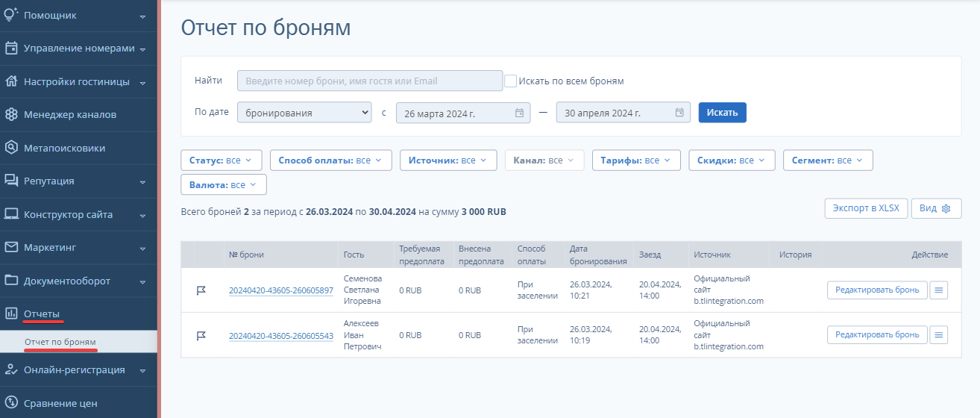Click the Вид view settings button
Image resolution: width=980 pixels, height=418 pixels.
click(936, 208)
